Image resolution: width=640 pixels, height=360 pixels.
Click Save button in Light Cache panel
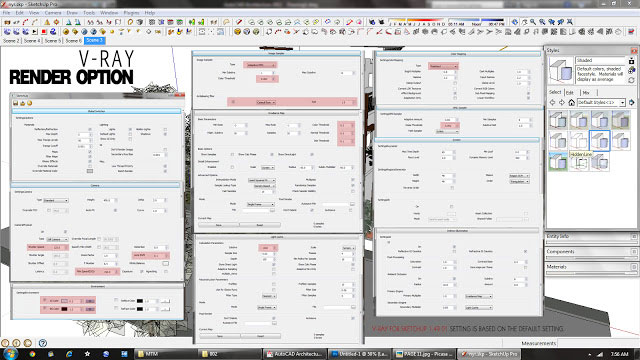220,336
